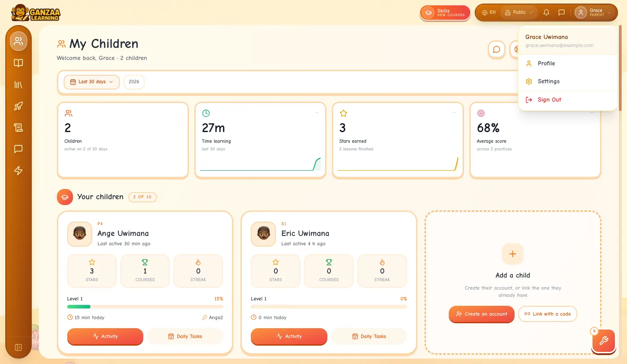Click the Time learning 27m stat card
This screenshot has height=364, width=627.
260,141
